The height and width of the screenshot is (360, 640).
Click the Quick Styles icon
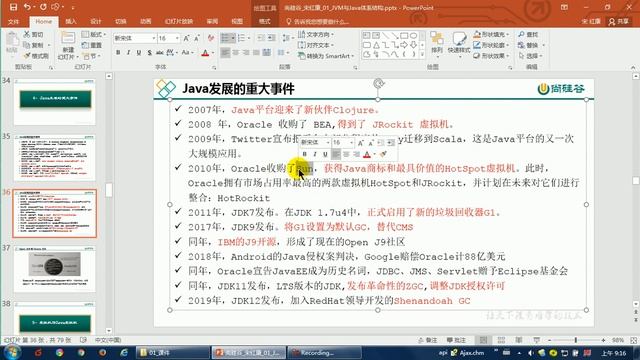pos(459,39)
